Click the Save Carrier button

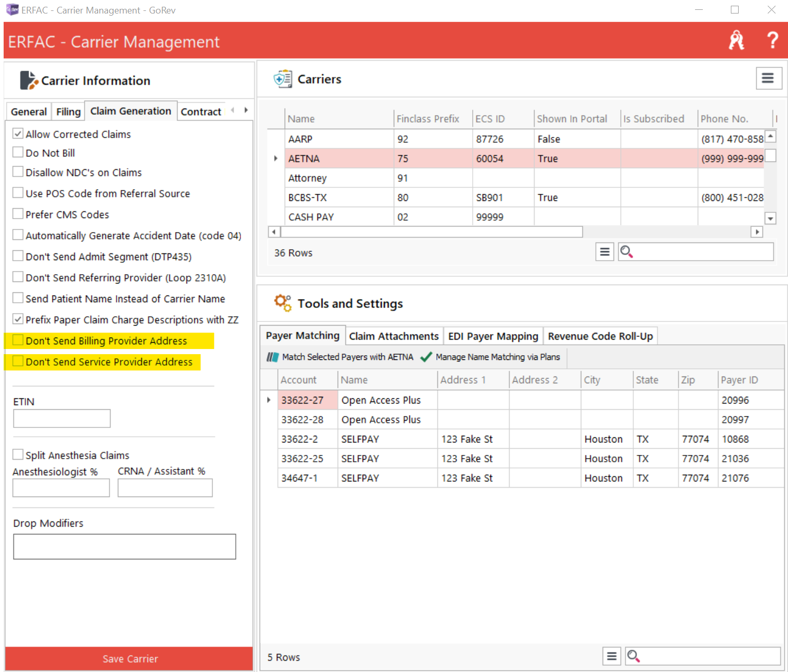pos(129,658)
